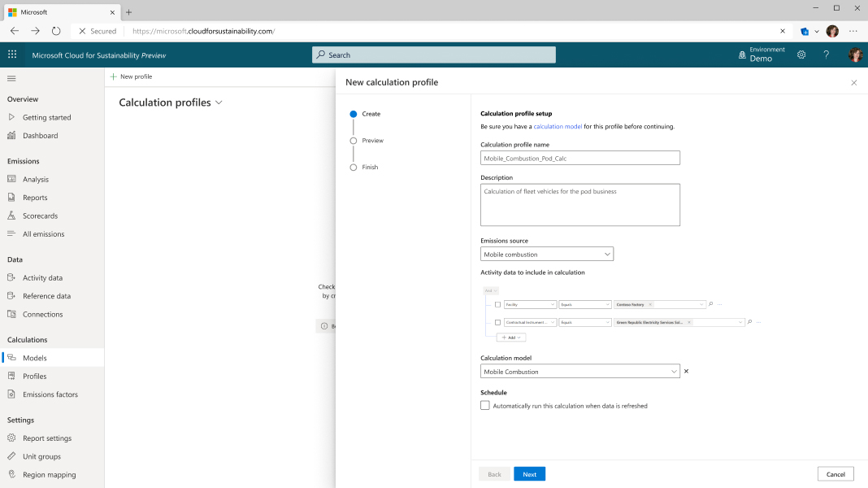The height and width of the screenshot is (488, 868).
Task: Click the Emissions factors icon
Action: pyautogui.click(x=11, y=394)
